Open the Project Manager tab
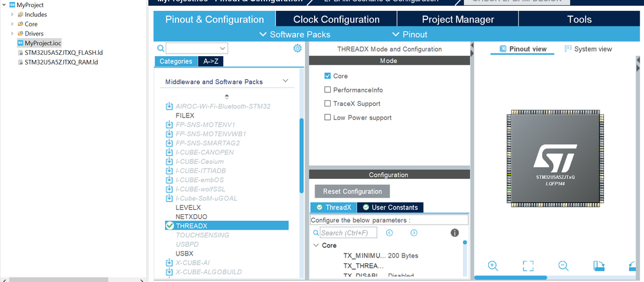This screenshot has width=644, height=282. click(458, 19)
